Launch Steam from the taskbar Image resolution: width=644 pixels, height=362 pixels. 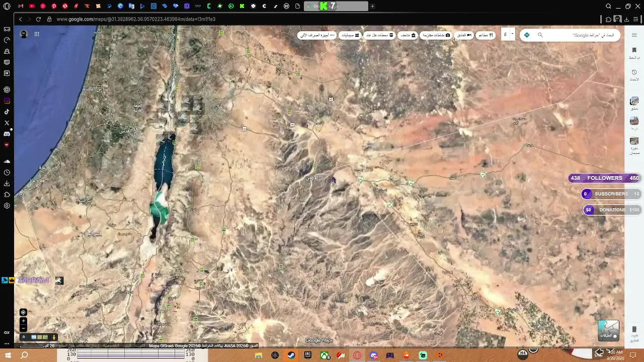point(291,355)
